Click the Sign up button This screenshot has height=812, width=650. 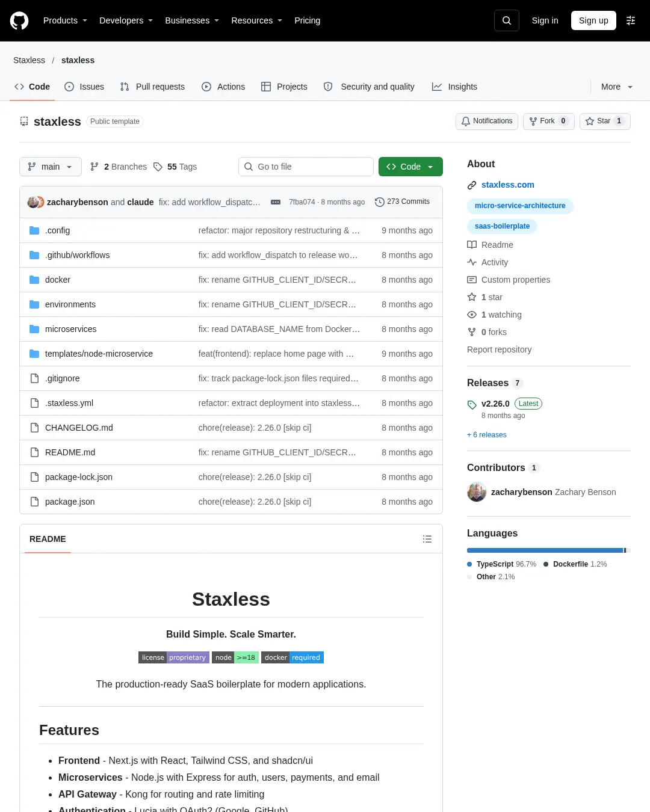point(593,20)
